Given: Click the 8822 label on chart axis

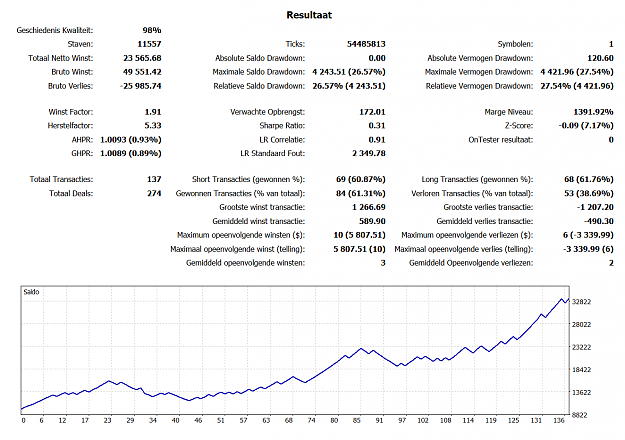Looking at the screenshot, I should pos(580,415).
